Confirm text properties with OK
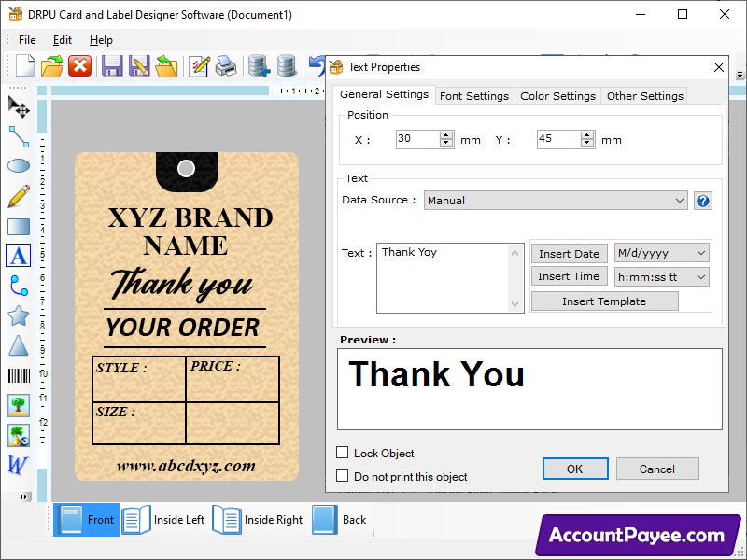Image resolution: width=747 pixels, height=560 pixels. [x=574, y=469]
